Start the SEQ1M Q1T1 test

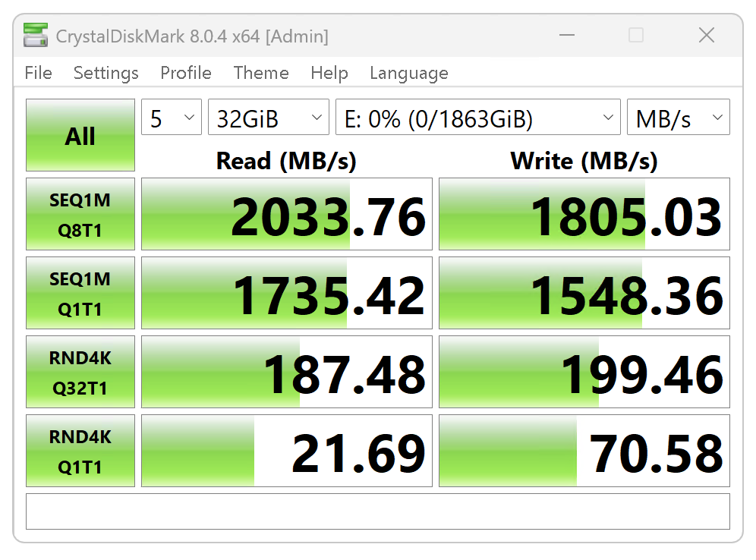tap(80, 294)
